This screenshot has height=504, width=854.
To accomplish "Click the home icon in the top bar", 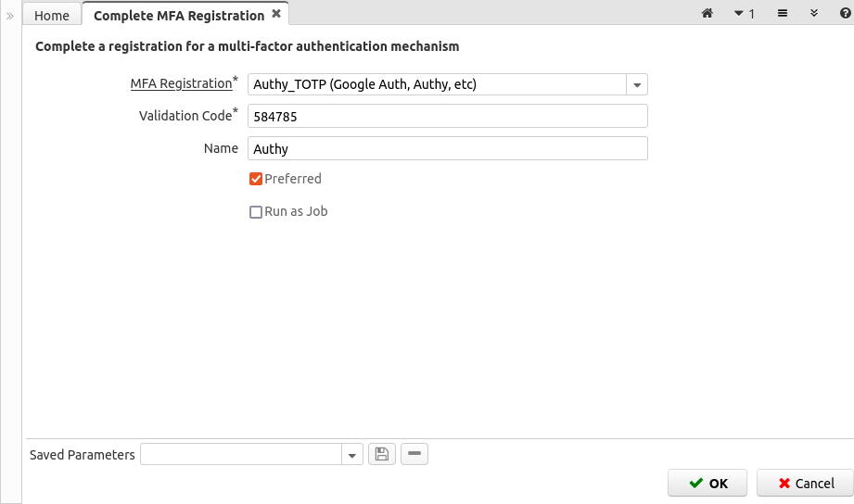I will 707,14.
